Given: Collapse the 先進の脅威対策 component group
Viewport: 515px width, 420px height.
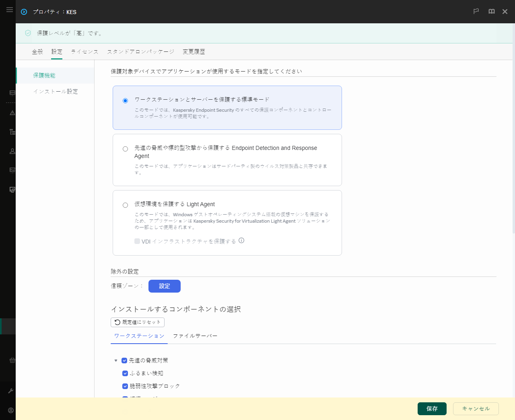Looking at the screenshot, I should tap(116, 360).
